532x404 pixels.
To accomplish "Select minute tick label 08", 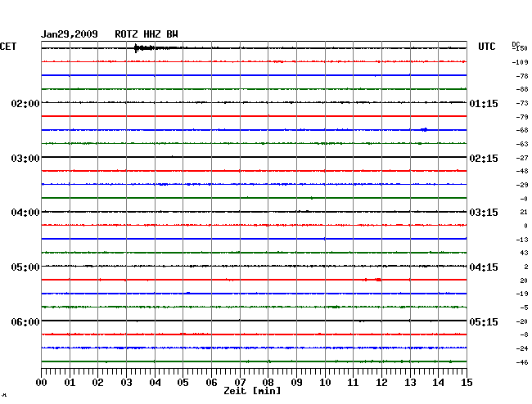I will tap(268, 383).
